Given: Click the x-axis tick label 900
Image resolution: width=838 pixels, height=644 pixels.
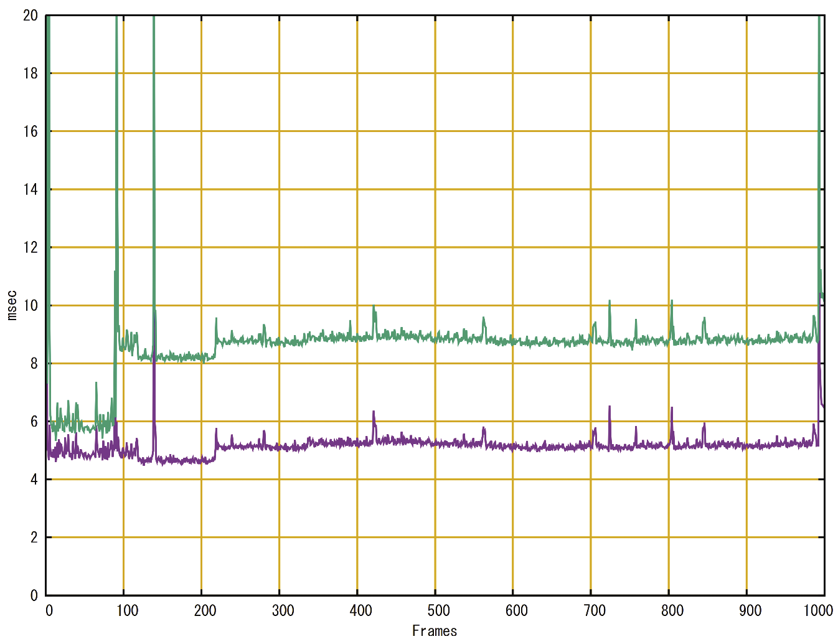Looking at the screenshot, I should pyautogui.click(x=750, y=610).
